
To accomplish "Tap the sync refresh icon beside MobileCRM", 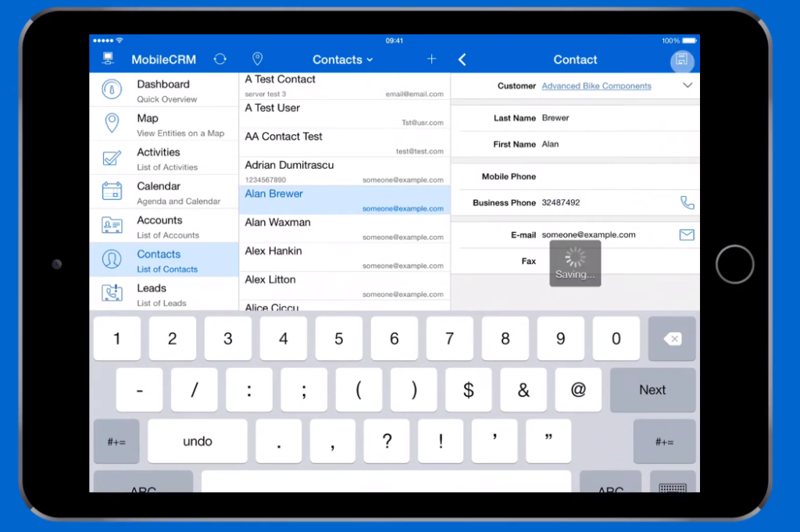I will coord(220,59).
